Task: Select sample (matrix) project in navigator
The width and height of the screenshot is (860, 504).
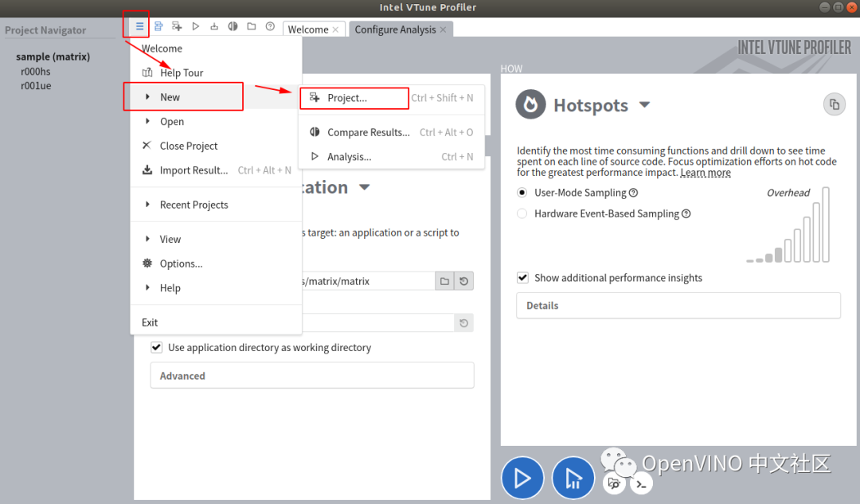Action: (x=53, y=57)
